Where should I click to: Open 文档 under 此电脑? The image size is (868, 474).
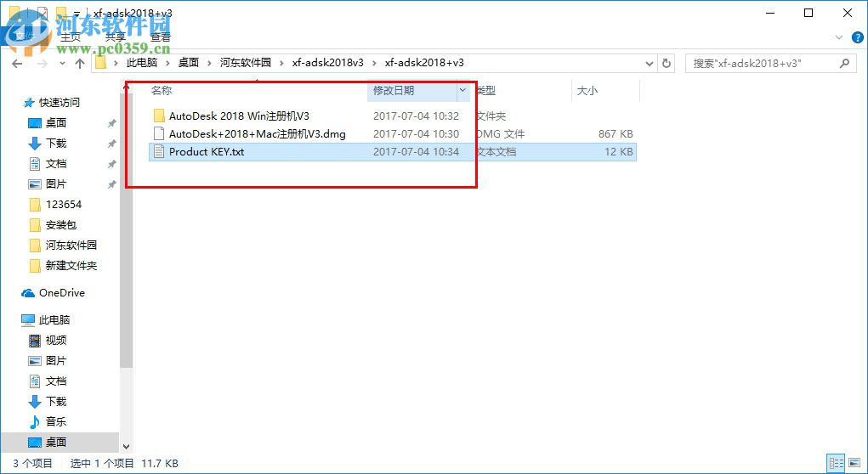pyautogui.click(x=56, y=381)
